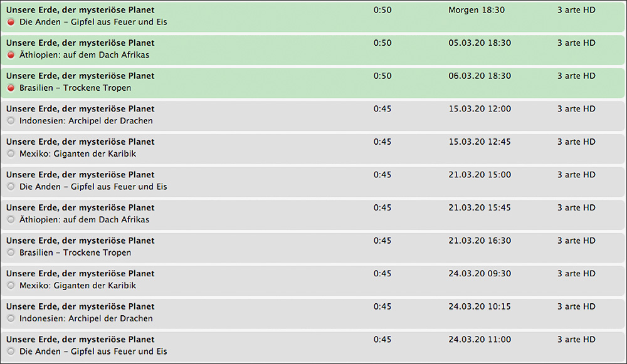This screenshot has width=627, height=364.
Task: Mark Mexiko 15.03.20 12:45 for recording
Action: point(11,154)
